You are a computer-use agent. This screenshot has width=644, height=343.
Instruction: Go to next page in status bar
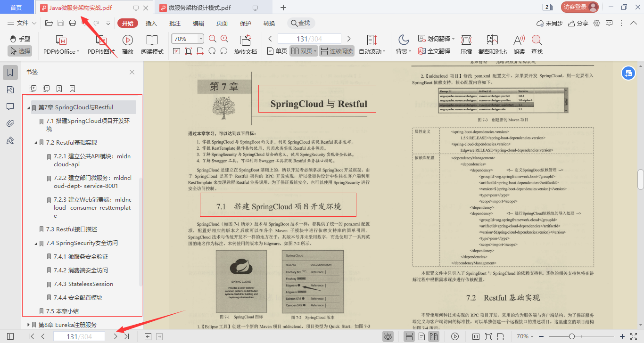pyautogui.click(x=115, y=336)
